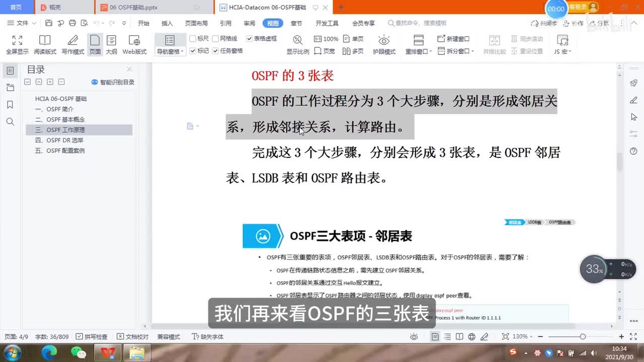Jump to 四、OSPF DR 选举 in outline
The width and height of the screenshot is (644, 362).
tap(59, 140)
